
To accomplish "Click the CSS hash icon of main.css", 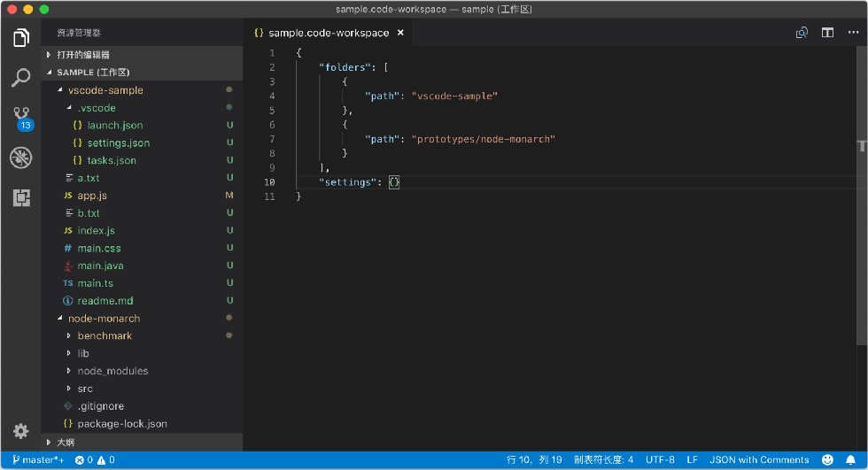I will click(67, 248).
